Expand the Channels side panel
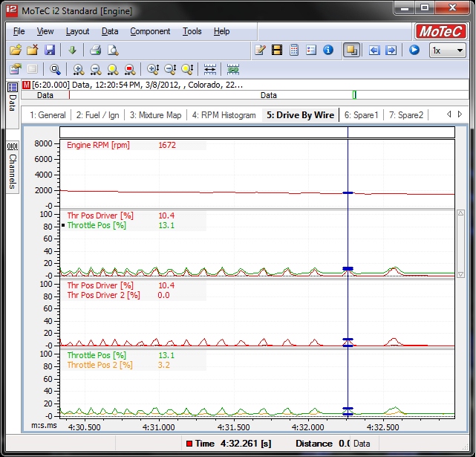The width and height of the screenshot is (476, 457). [x=13, y=166]
